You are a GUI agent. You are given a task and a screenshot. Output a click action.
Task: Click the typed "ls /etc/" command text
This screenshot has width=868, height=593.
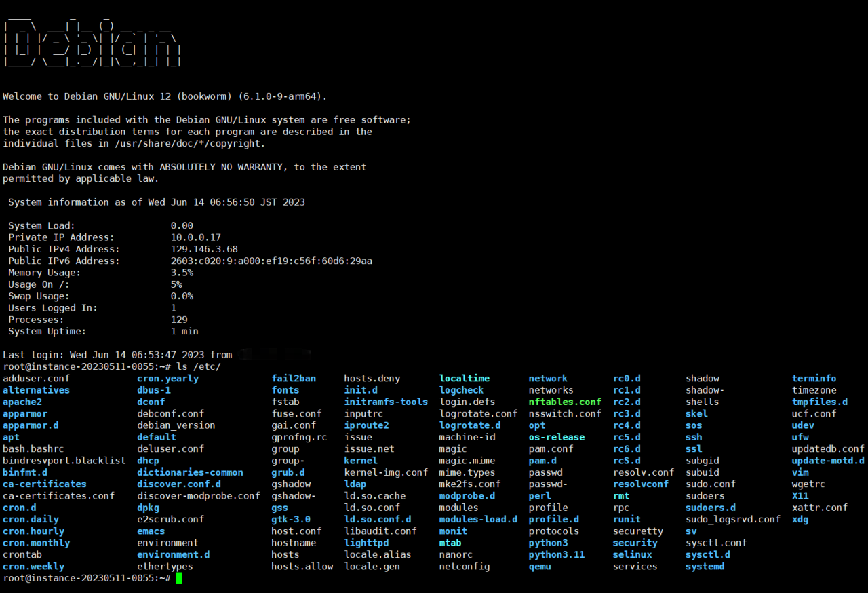(199, 366)
